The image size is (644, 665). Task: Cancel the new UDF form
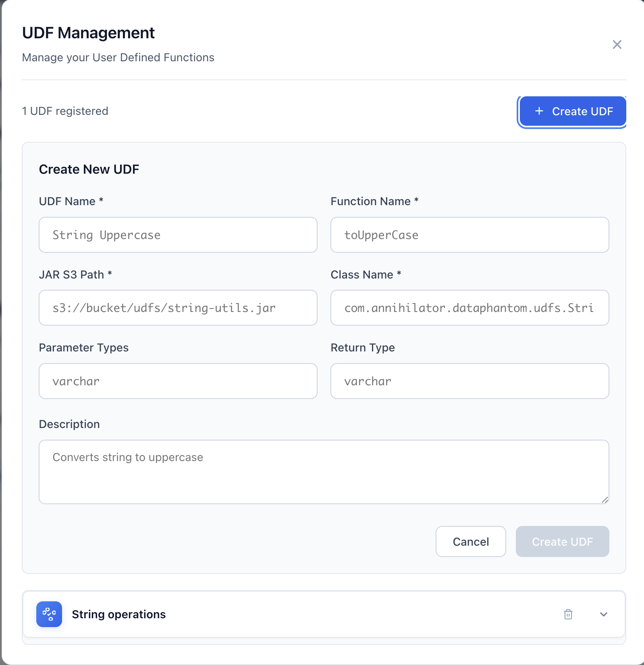coord(470,541)
